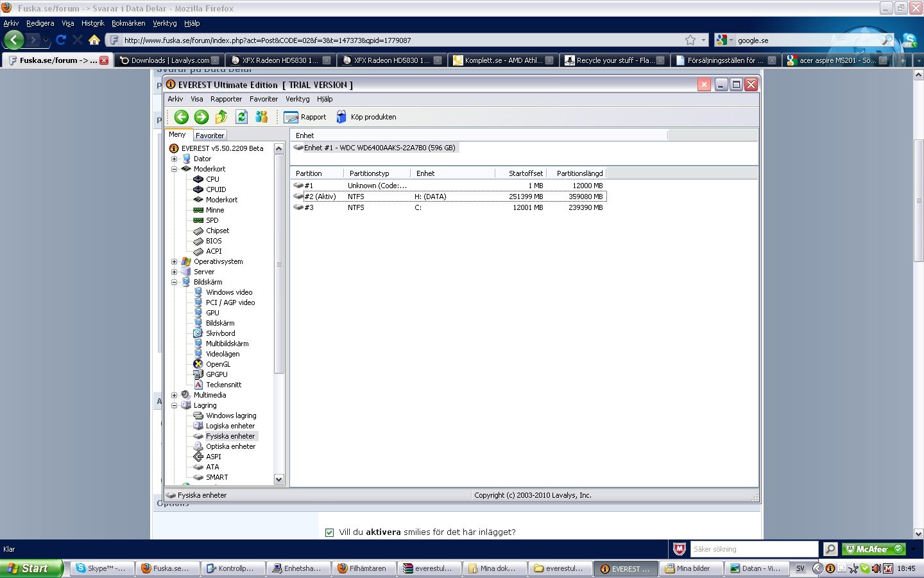Bookmark page with the star icon
Screen dimensions: 924x578
pos(690,40)
